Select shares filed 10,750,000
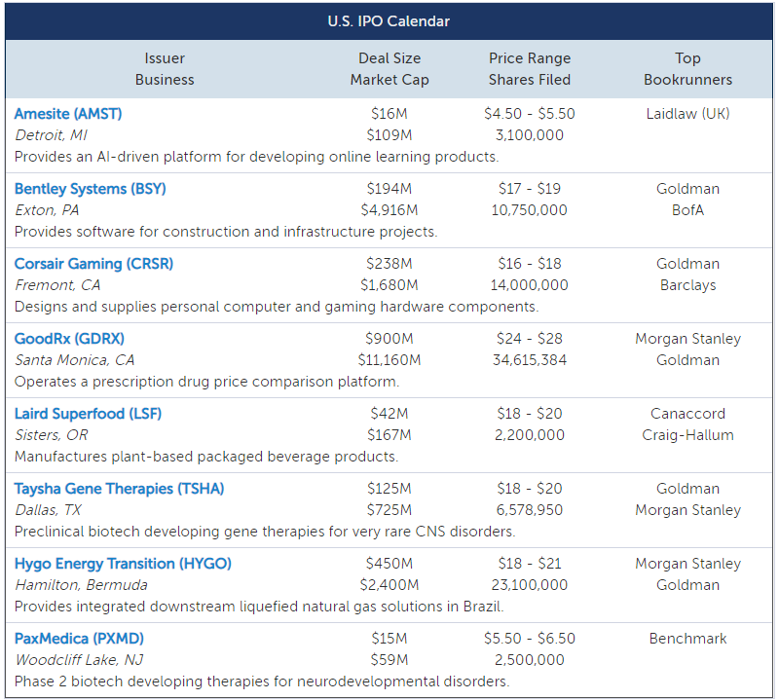 click(x=530, y=210)
